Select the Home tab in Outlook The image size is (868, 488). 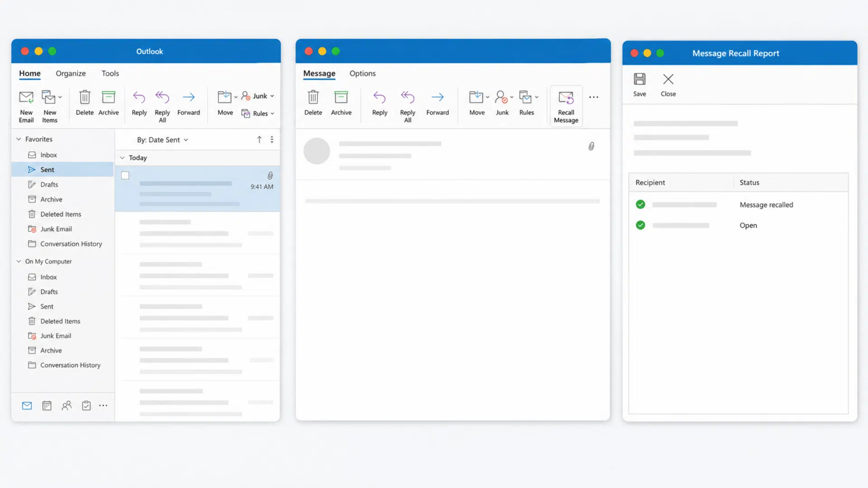coord(30,73)
